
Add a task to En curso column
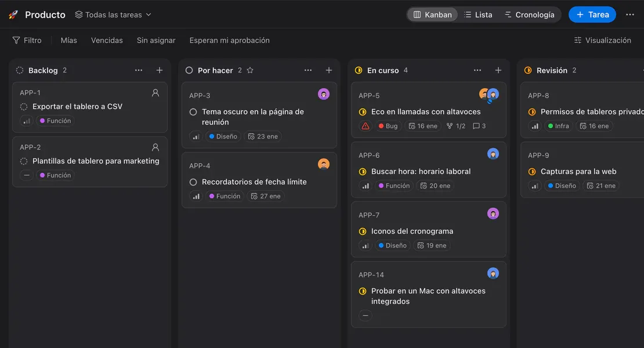coord(498,70)
